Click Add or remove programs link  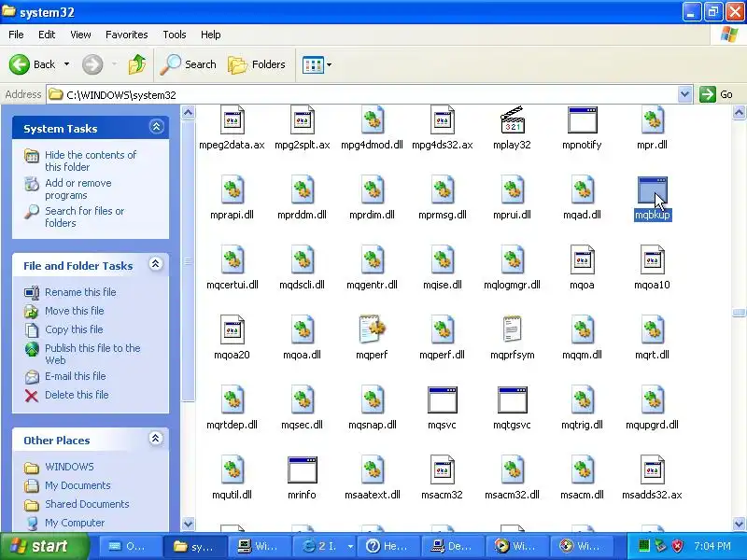[78, 189]
